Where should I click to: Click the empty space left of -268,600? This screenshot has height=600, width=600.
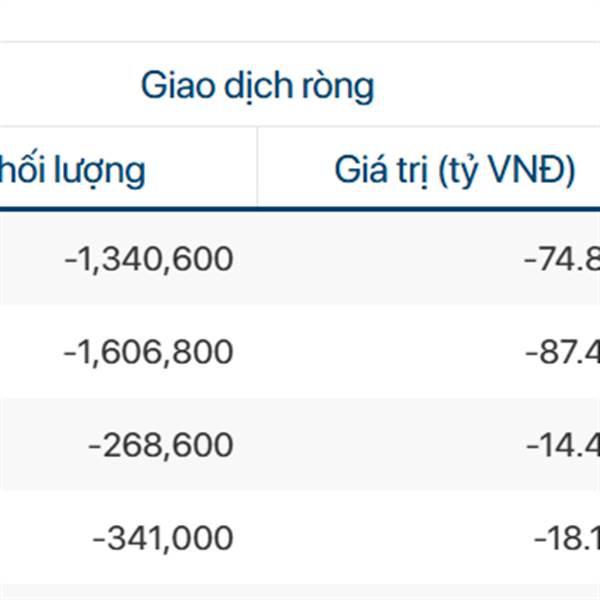[43, 445]
